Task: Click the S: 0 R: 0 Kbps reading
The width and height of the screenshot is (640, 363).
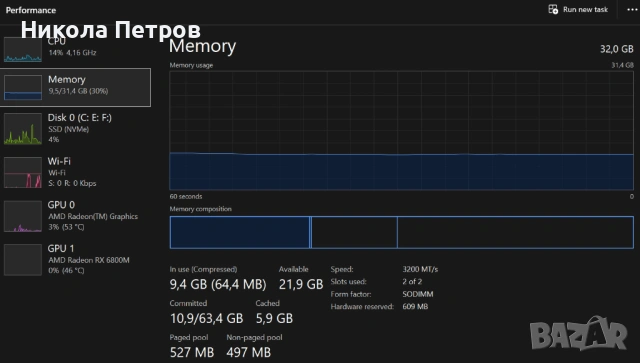Action: tap(72, 183)
